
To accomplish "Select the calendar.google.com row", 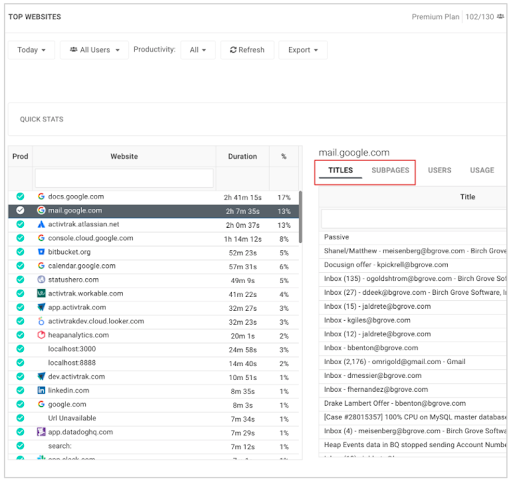I will [x=154, y=266].
